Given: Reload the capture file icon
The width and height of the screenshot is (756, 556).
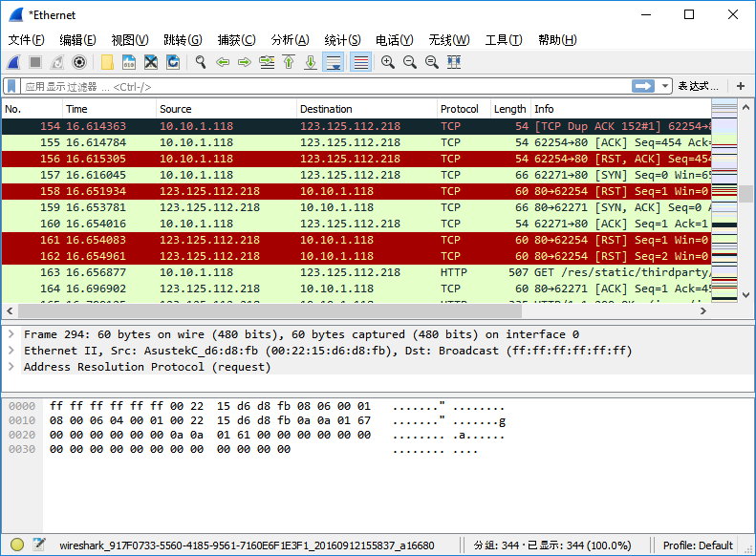Looking at the screenshot, I should pyautogui.click(x=173, y=62).
